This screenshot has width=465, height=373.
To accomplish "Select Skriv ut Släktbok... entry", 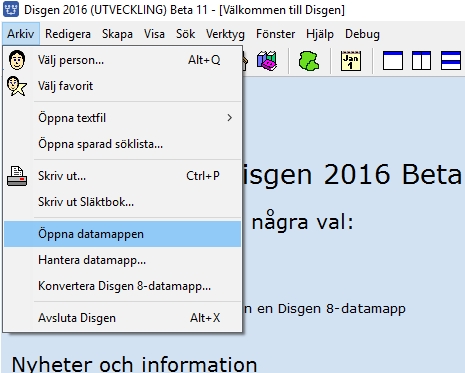I will click(x=122, y=202).
